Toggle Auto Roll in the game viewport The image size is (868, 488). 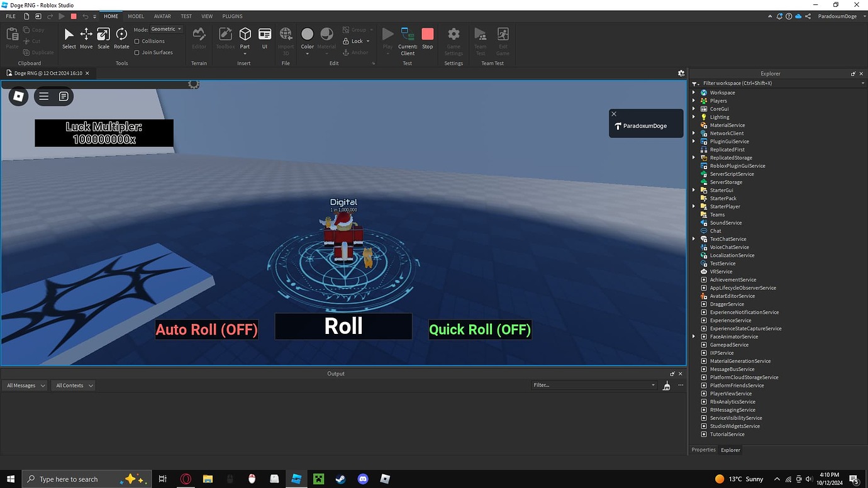(206, 329)
